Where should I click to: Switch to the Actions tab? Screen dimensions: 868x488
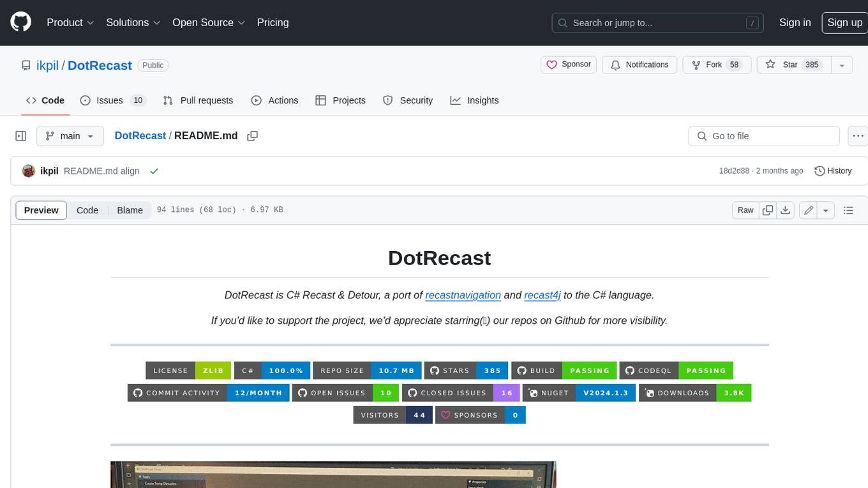click(x=274, y=100)
